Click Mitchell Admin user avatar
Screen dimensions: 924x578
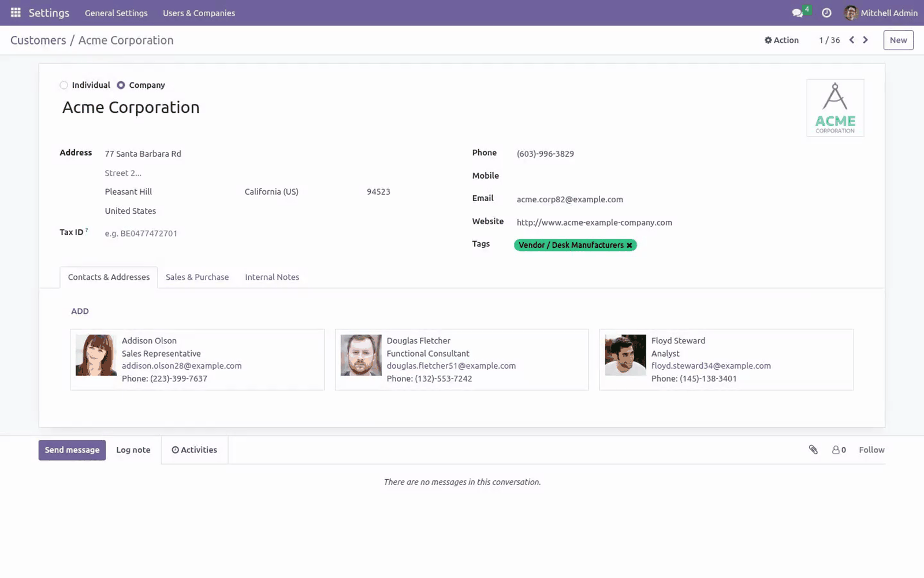tap(851, 13)
